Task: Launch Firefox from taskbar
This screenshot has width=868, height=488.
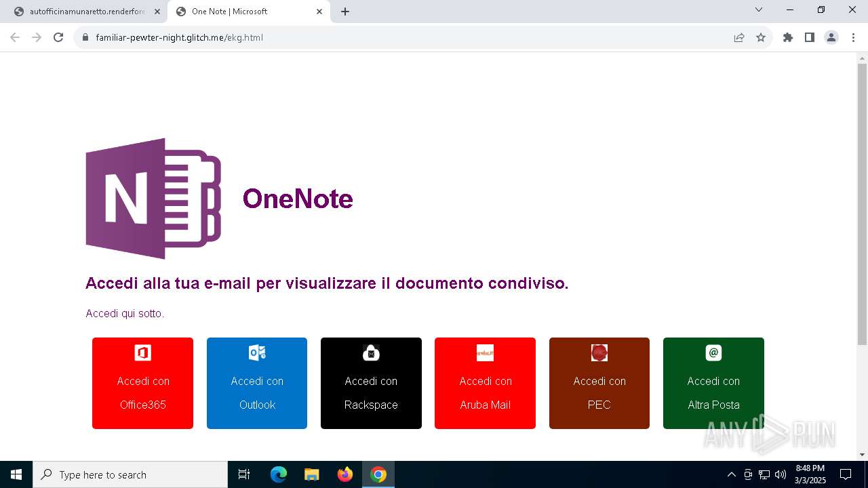Action: click(345, 474)
